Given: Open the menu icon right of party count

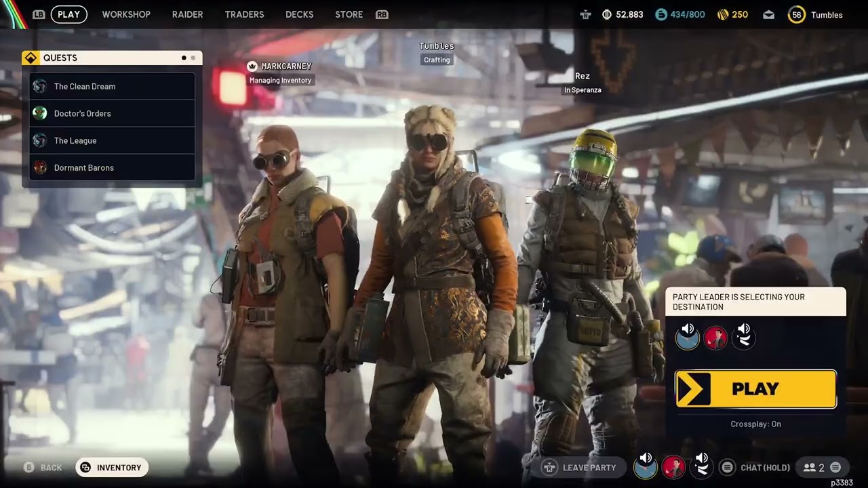Looking at the screenshot, I should (835, 467).
